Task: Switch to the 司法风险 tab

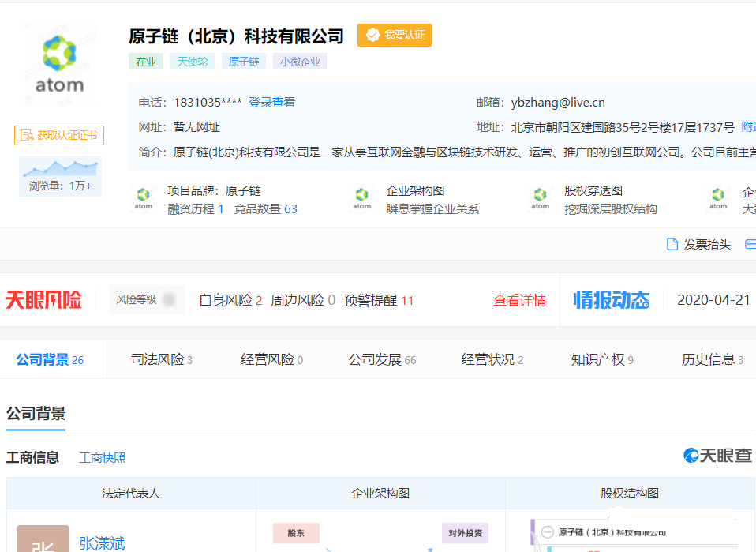Action: point(161,360)
